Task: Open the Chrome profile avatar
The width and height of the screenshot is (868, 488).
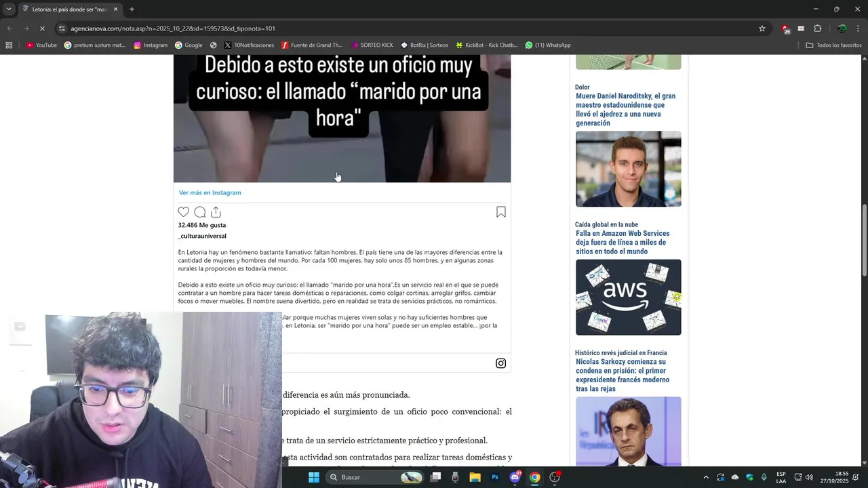Action: pos(842,28)
